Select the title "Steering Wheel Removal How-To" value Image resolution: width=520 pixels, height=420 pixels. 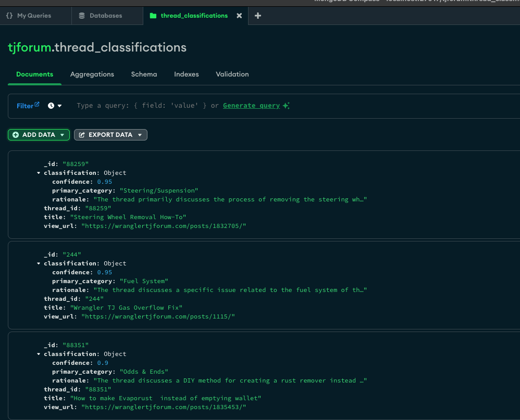[128, 217]
